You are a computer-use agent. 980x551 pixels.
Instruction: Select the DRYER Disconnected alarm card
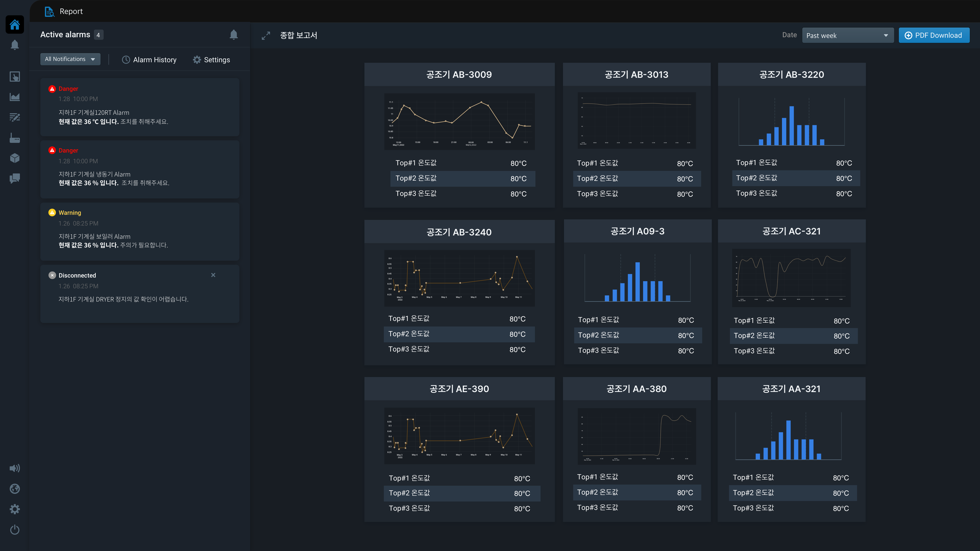tap(140, 294)
